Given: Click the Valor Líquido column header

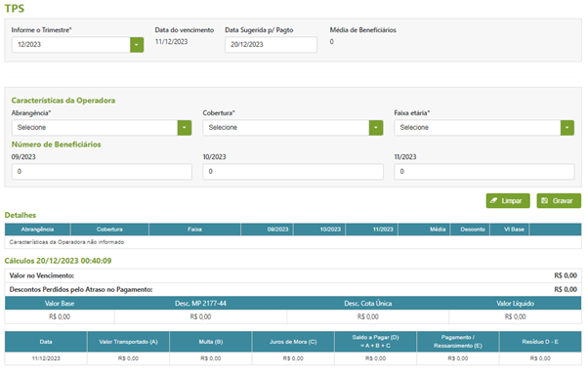Looking at the screenshot, I should 516,304.
